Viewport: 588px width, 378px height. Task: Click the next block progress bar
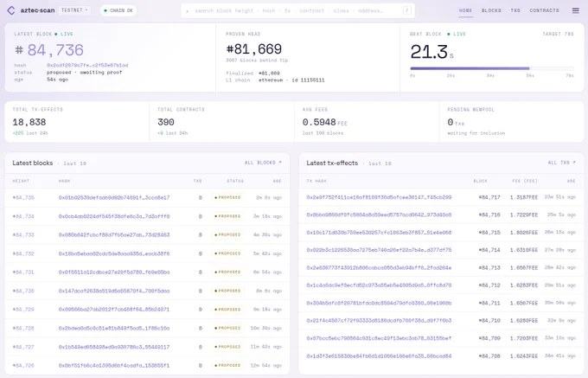(492, 68)
